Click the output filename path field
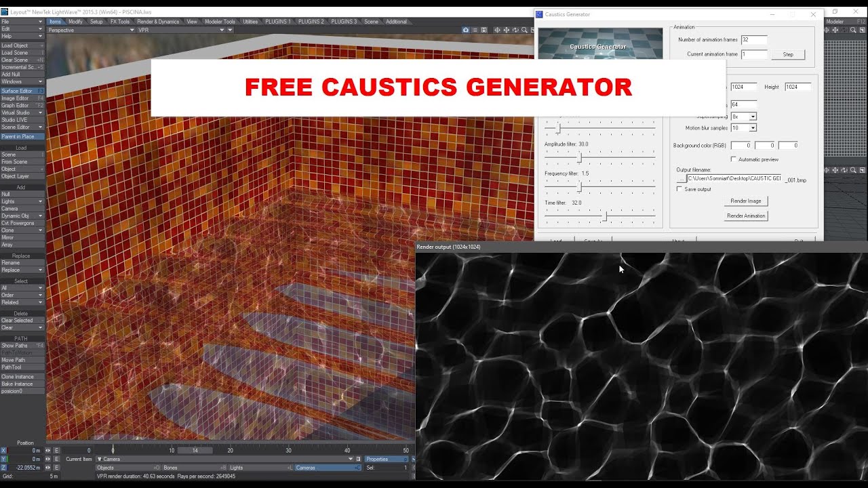The width and height of the screenshot is (868, 488). [734, 178]
